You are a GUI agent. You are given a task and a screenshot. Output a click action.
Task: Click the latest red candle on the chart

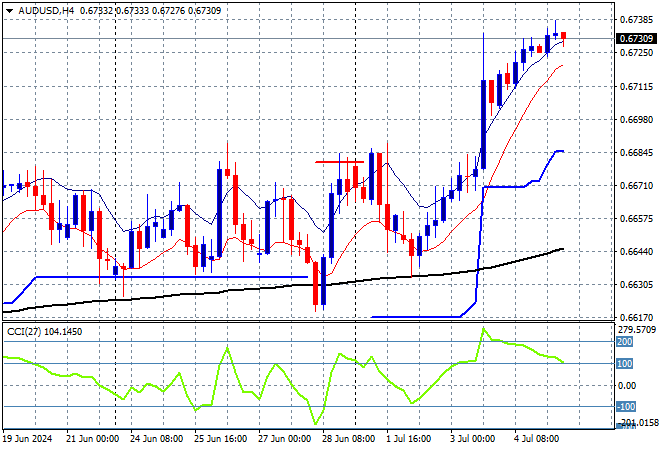click(564, 36)
